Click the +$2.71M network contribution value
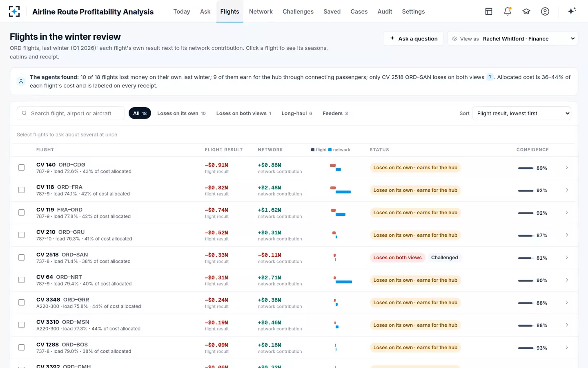 (x=269, y=278)
